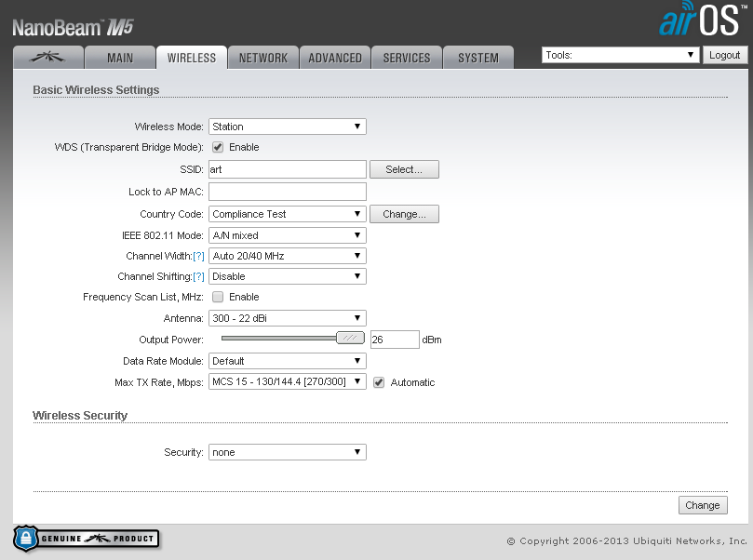Click the Output Power slider handle
Image resolution: width=753 pixels, height=560 pixels.
[350, 339]
